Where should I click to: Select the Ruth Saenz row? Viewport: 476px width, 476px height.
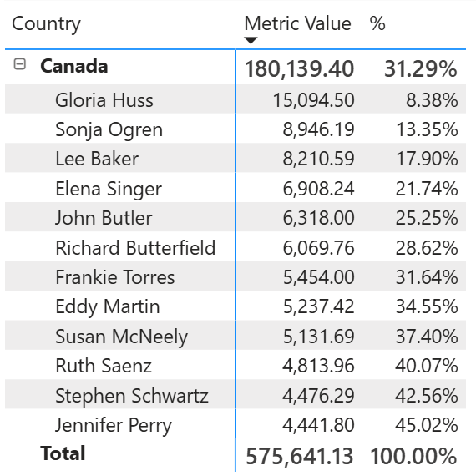click(x=235, y=365)
